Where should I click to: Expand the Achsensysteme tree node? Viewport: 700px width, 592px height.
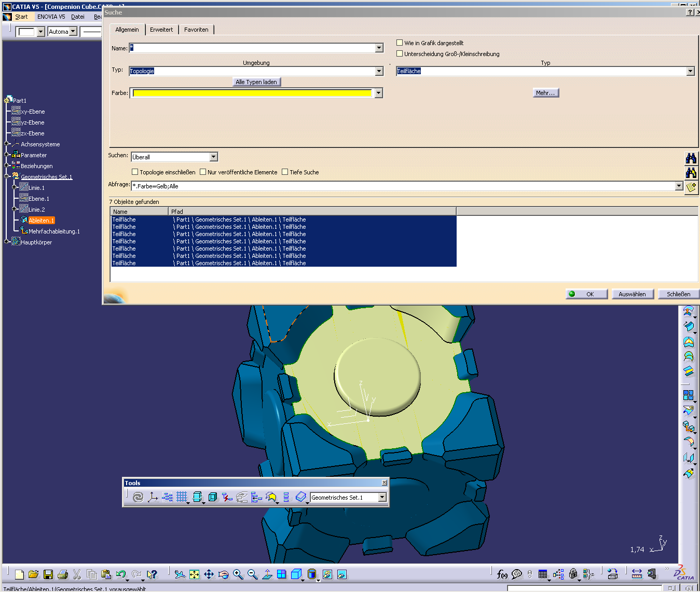click(x=7, y=144)
